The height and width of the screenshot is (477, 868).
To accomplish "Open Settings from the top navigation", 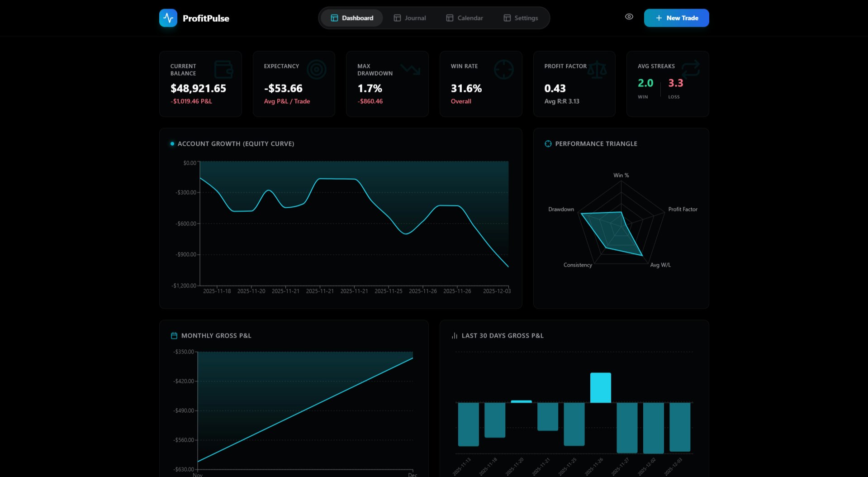I will coord(521,18).
